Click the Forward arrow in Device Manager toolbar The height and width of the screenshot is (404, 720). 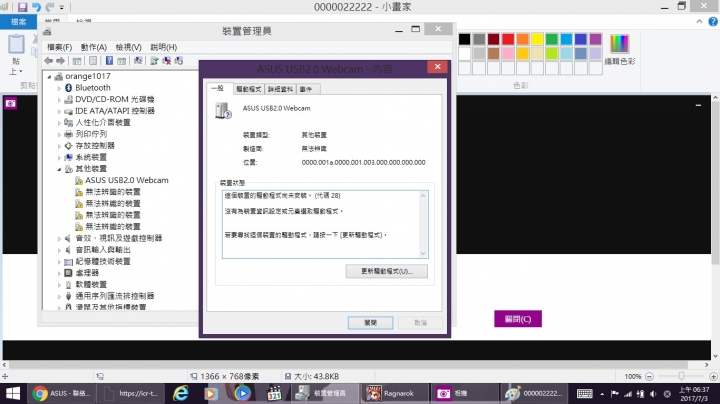tap(60, 61)
